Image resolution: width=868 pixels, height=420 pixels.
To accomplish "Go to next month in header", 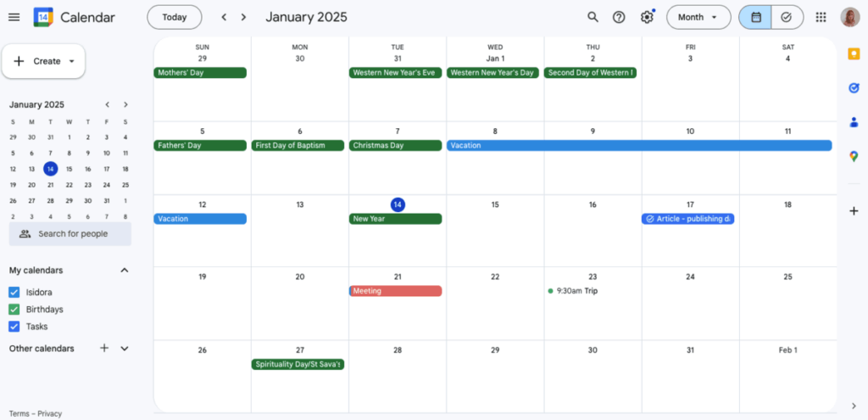I will click(243, 17).
